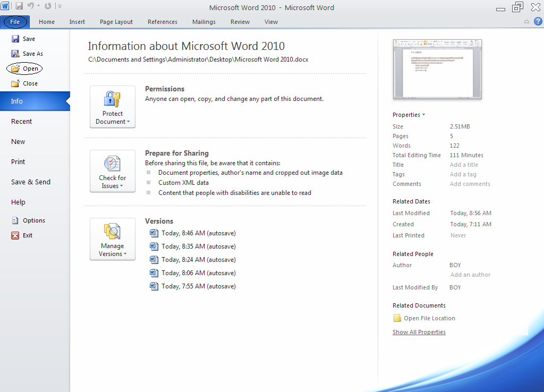Click the author name BOY
Viewport: 544px width, 392px height.
point(455,265)
